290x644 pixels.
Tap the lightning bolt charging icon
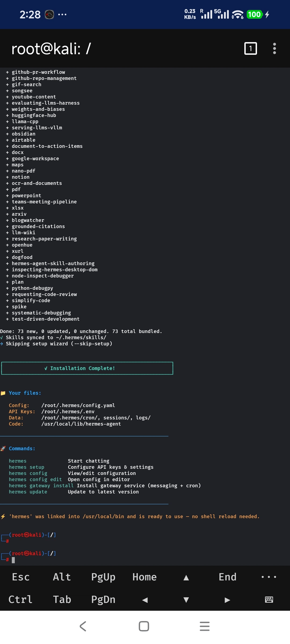click(x=267, y=14)
